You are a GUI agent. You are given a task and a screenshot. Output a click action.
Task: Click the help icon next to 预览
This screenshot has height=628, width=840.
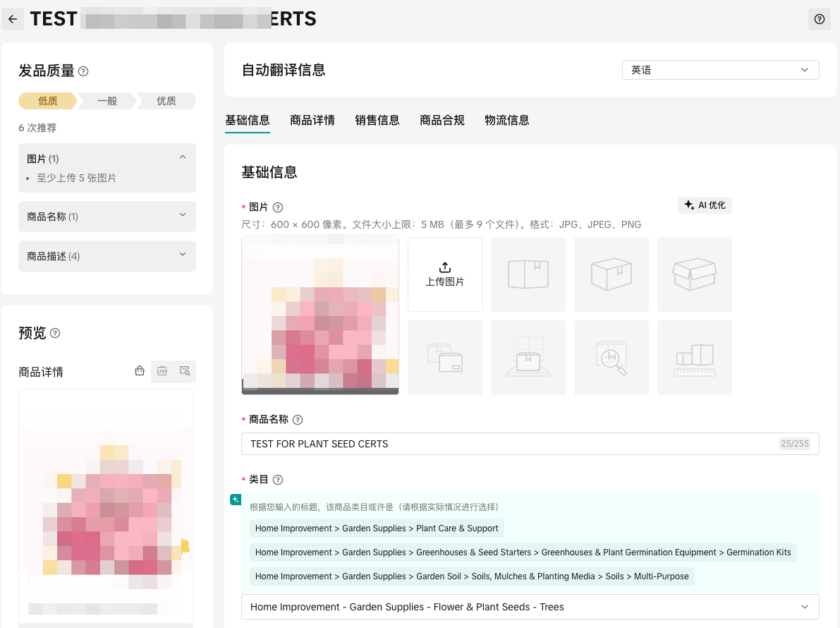(55, 333)
